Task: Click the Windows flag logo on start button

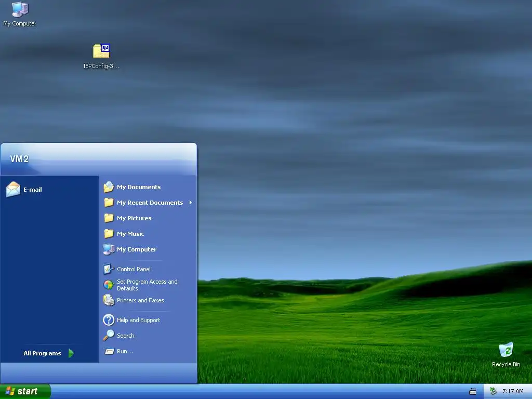Action: pyautogui.click(x=10, y=391)
